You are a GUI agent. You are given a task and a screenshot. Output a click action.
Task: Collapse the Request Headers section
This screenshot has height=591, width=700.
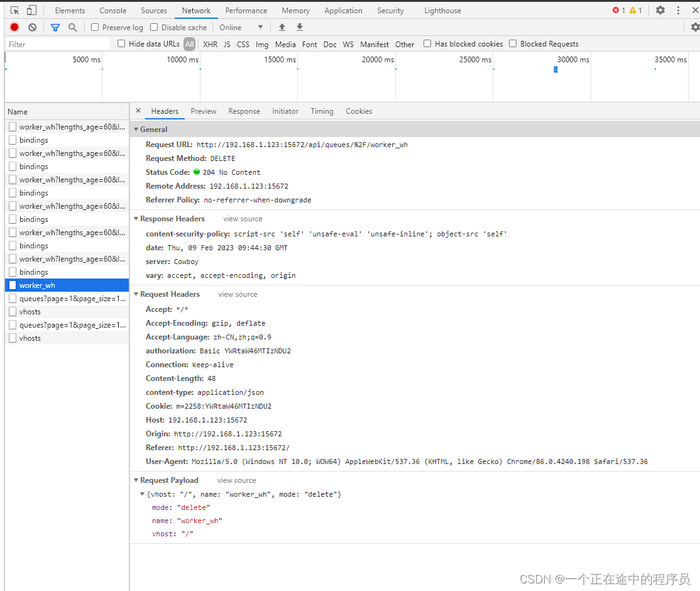click(x=136, y=294)
